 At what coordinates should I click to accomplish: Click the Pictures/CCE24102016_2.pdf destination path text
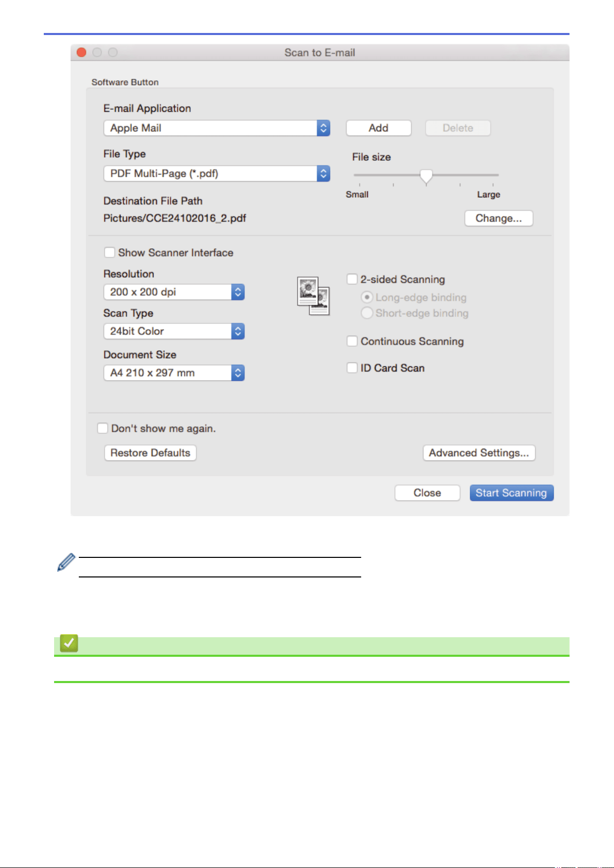pos(175,218)
